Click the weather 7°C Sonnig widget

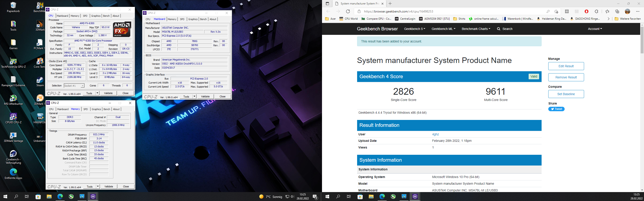click(271, 197)
